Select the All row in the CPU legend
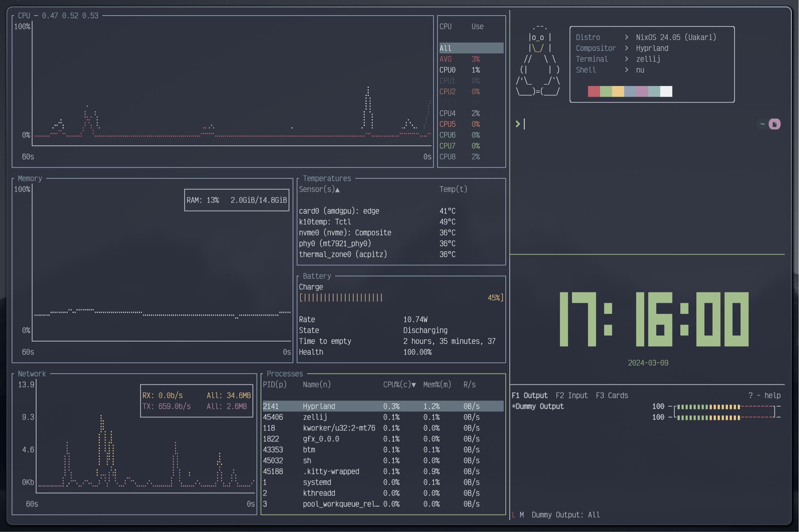 (471, 48)
